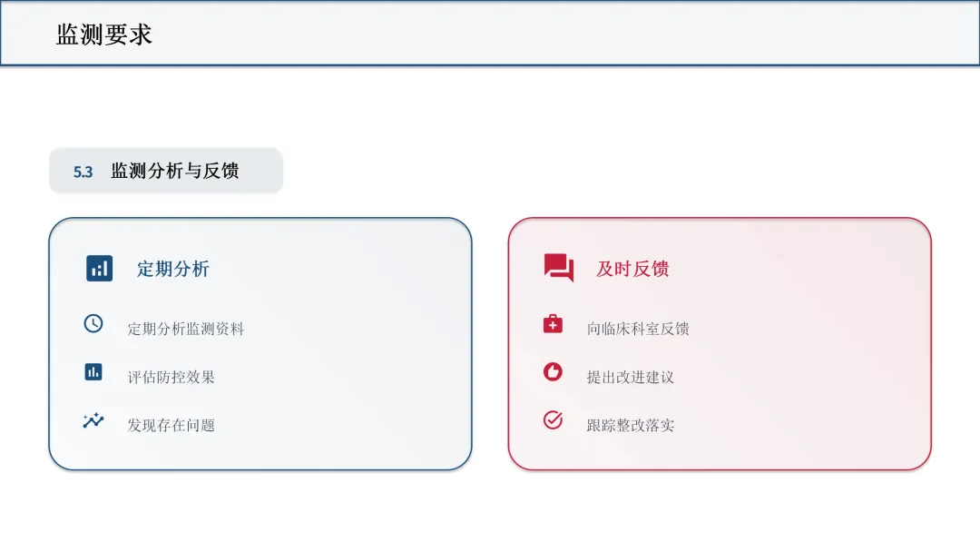The width and height of the screenshot is (980, 552).
Task: Click the text 跟踪整改落实
Action: click(x=631, y=425)
